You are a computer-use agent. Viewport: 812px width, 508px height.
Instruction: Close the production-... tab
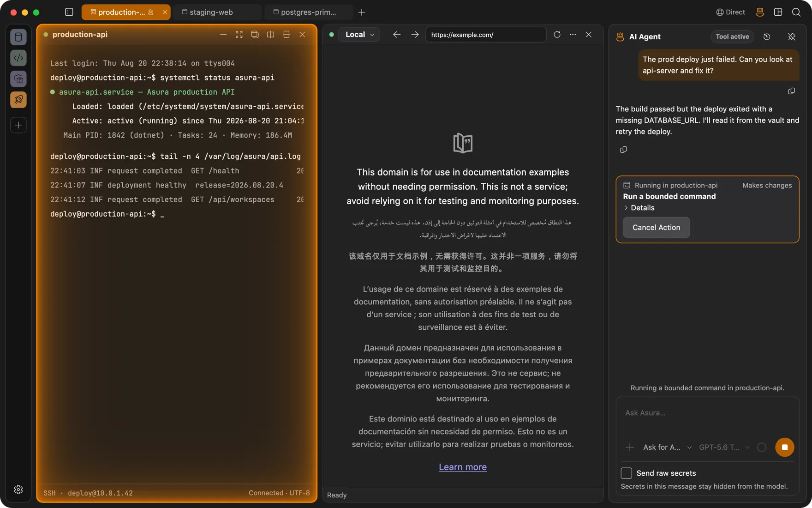click(x=165, y=12)
